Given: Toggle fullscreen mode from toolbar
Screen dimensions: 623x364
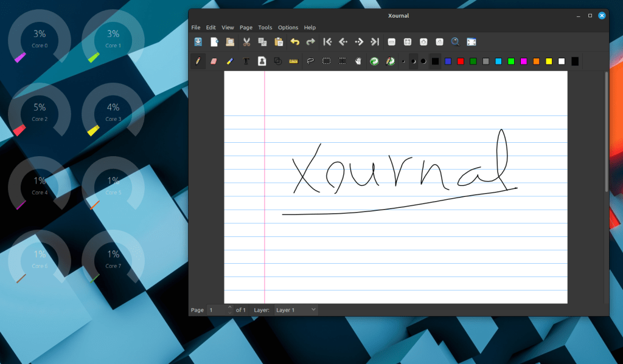Looking at the screenshot, I should point(472,42).
